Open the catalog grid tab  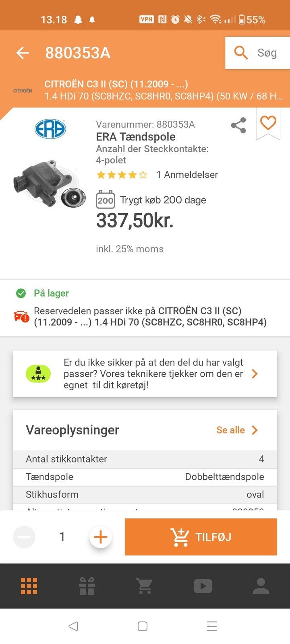pyautogui.click(x=29, y=586)
